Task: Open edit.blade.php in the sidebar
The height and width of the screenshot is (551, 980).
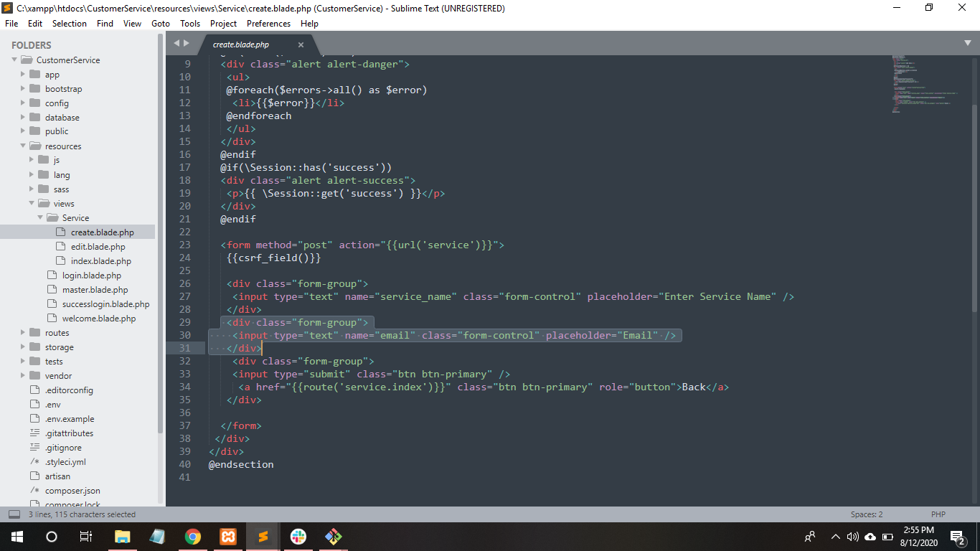Action: (x=98, y=247)
